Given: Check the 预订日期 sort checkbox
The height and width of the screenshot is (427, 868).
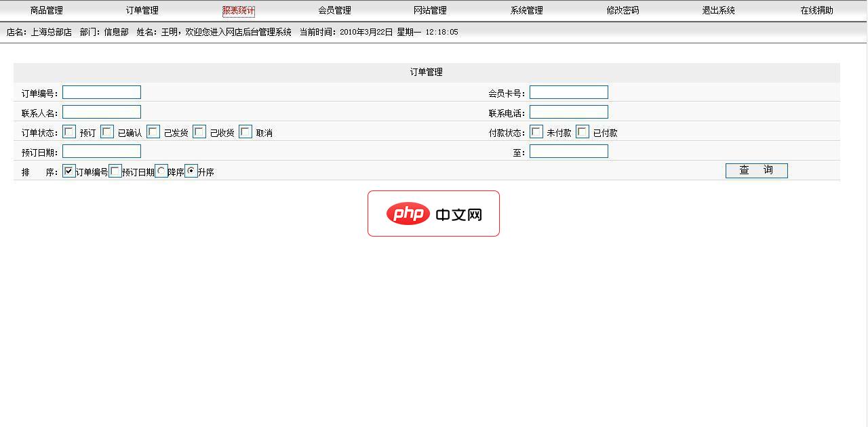Looking at the screenshot, I should pyautogui.click(x=115, y=171).
